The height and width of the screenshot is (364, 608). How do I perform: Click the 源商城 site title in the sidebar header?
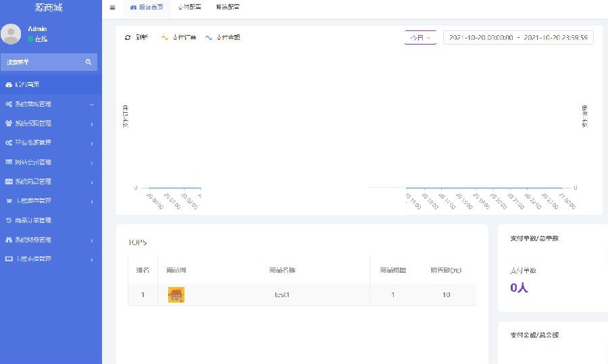pos(51,7)
